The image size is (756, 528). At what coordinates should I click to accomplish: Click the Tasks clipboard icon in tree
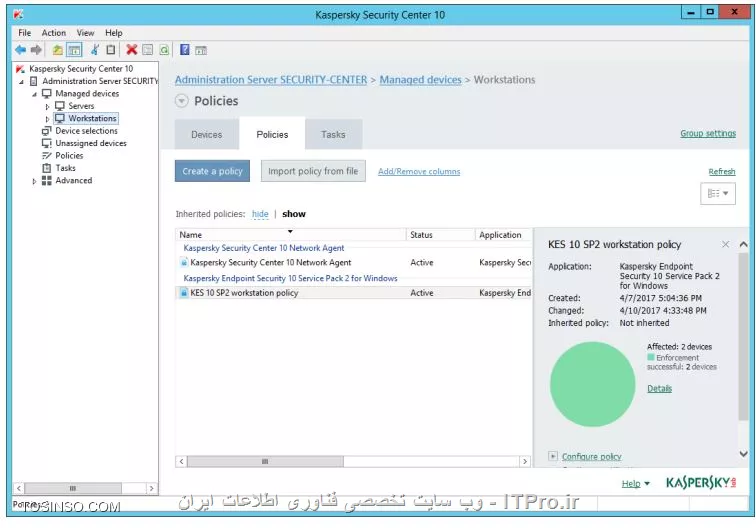tap(46, 168)
